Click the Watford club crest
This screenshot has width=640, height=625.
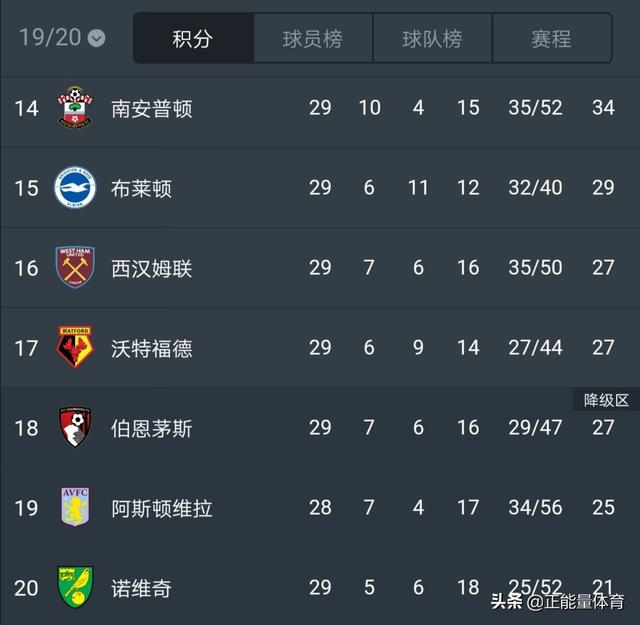coord(75,348)
